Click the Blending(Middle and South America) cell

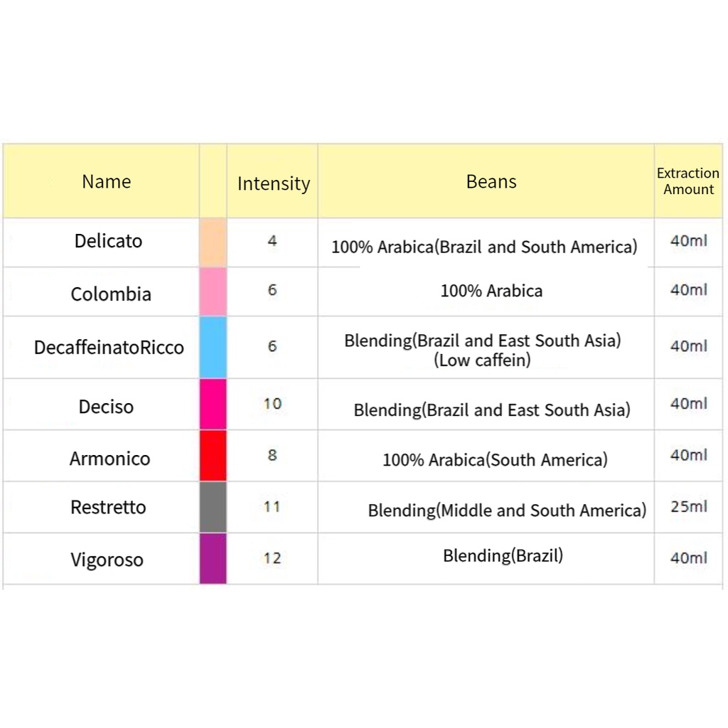pos(506,510)
